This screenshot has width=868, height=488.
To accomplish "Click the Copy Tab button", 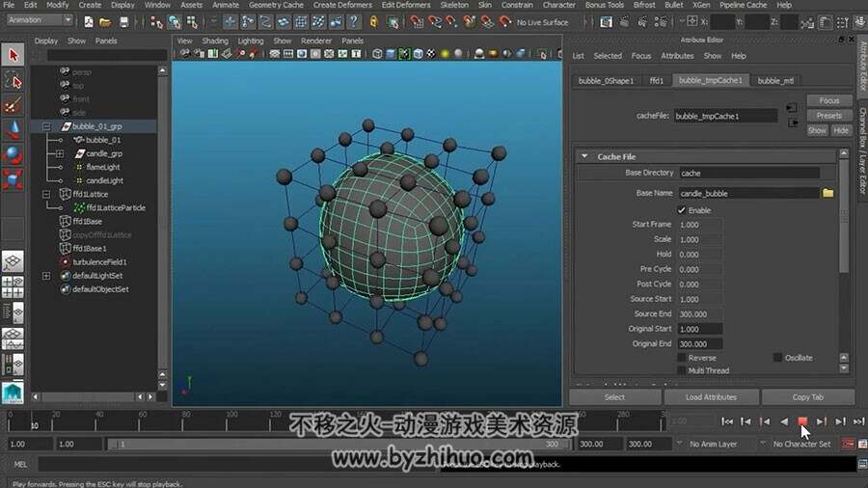I will 807,397.
